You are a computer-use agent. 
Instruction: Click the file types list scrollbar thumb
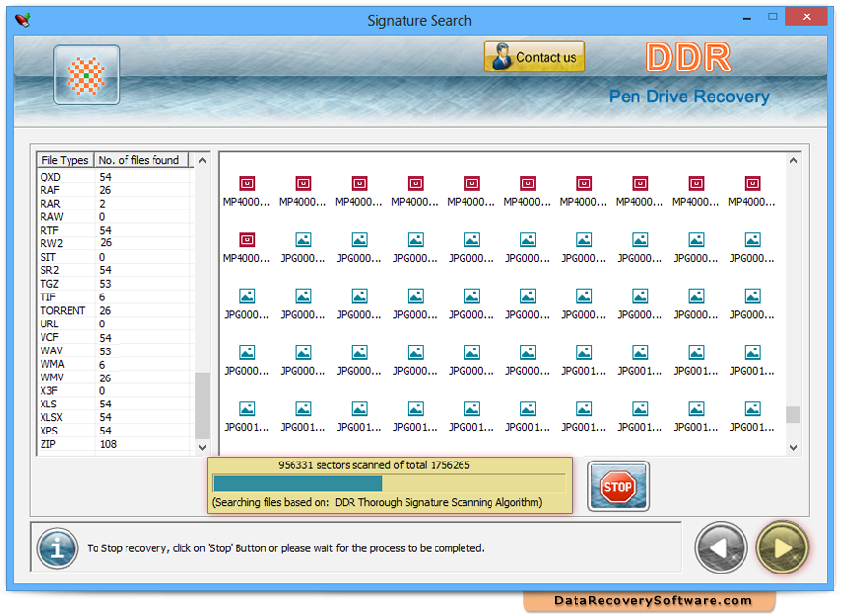pos(202,406)
